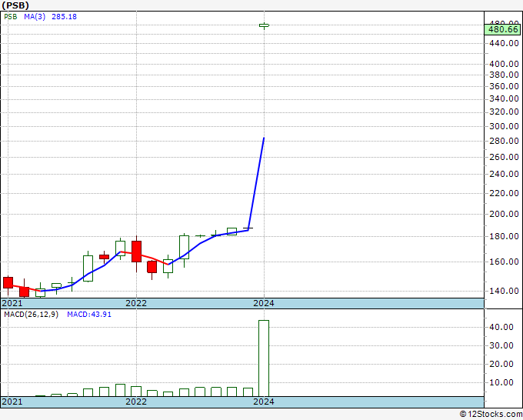Image resolution: width=523 pixels, height=420 pixels.
Task: Click the 10.00 MACD axis label
Action: click(x=501, y=382)
